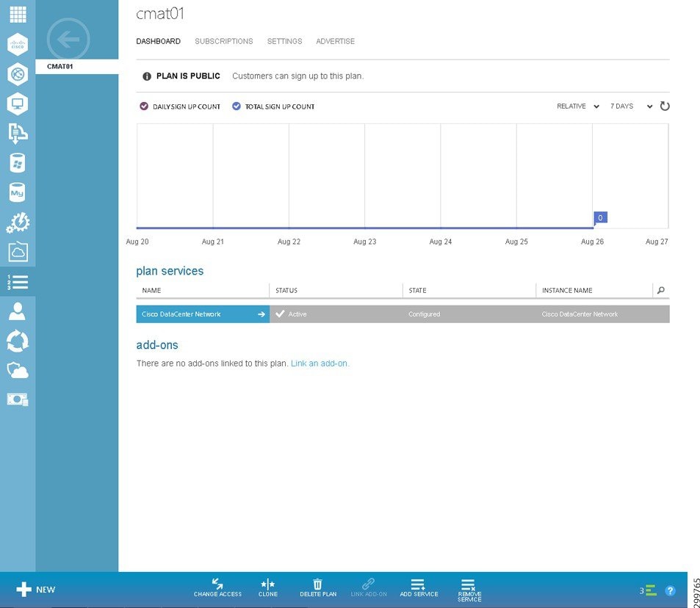
Task: Open the VM Clouds monitor icon
Action: pos(18,104)
